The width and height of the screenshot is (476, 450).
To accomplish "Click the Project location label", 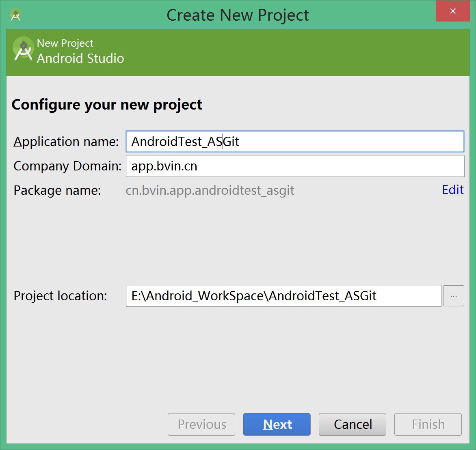I will (61, 296).
